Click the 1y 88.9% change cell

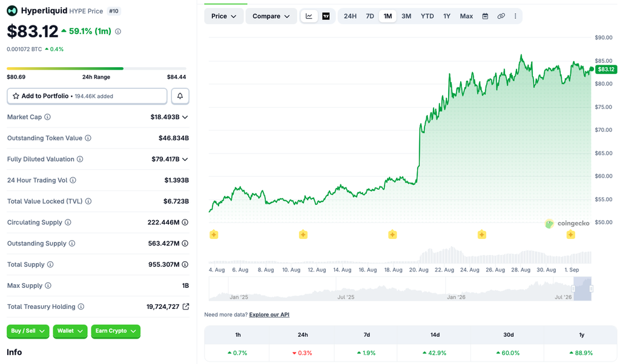pyautogui.click(x=581, y=353)
